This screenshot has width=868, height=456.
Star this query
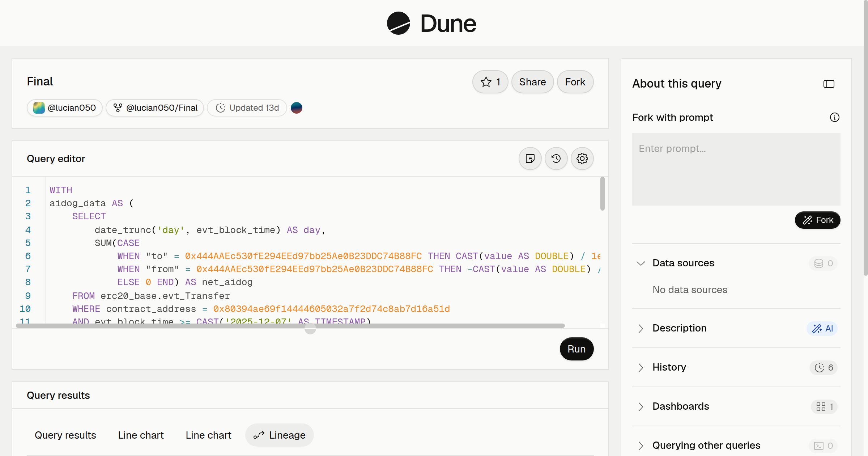coord(490,82)
